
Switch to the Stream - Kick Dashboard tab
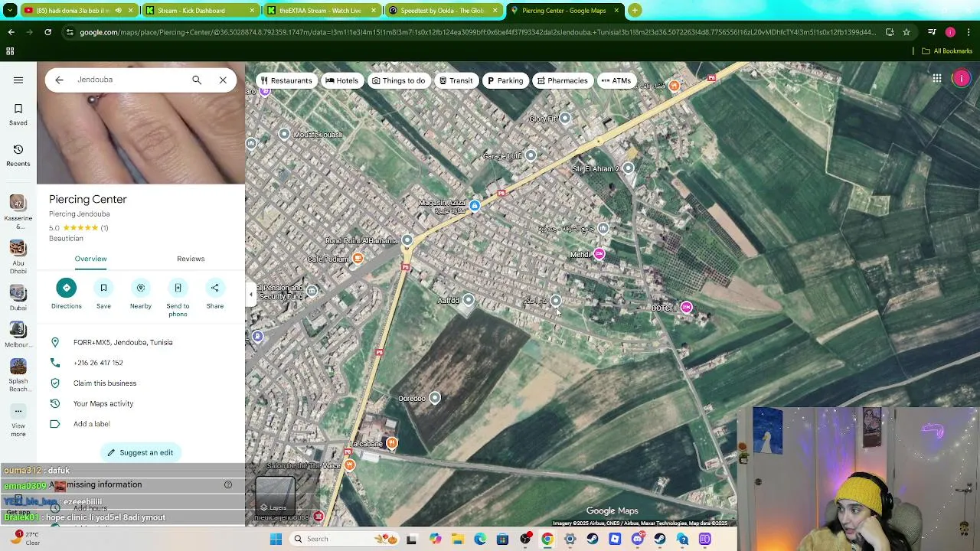201,11
